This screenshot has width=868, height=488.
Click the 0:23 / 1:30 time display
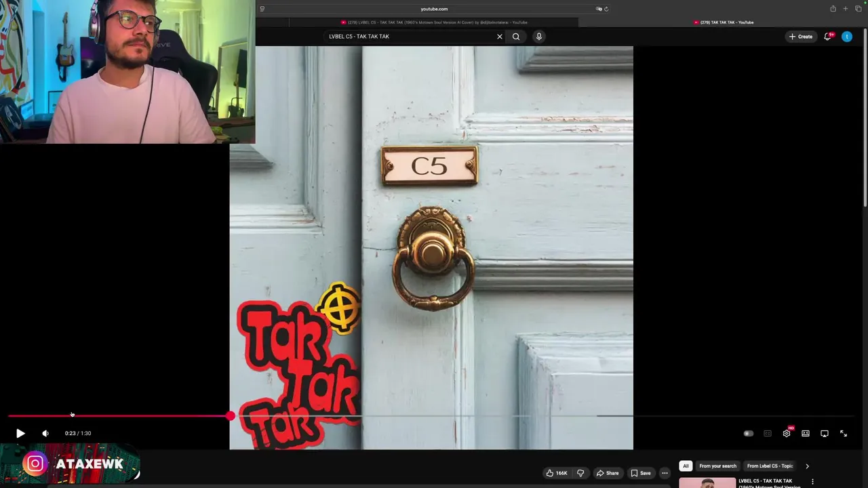click(x=78, y=433)
